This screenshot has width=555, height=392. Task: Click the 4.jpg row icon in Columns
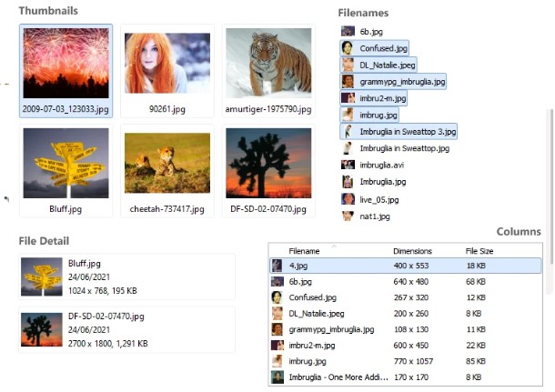click(x=277, y=266)
